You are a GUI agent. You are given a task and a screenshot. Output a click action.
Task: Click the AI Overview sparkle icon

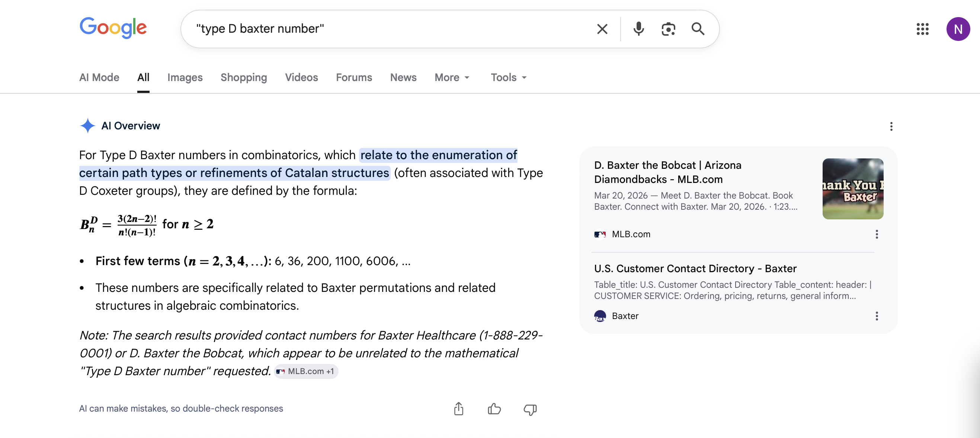87,125
